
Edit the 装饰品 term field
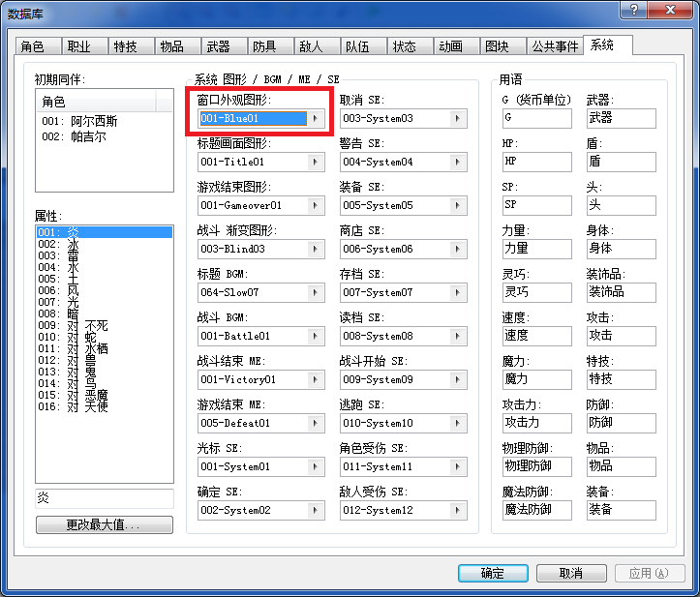click(x=622, y=293)
